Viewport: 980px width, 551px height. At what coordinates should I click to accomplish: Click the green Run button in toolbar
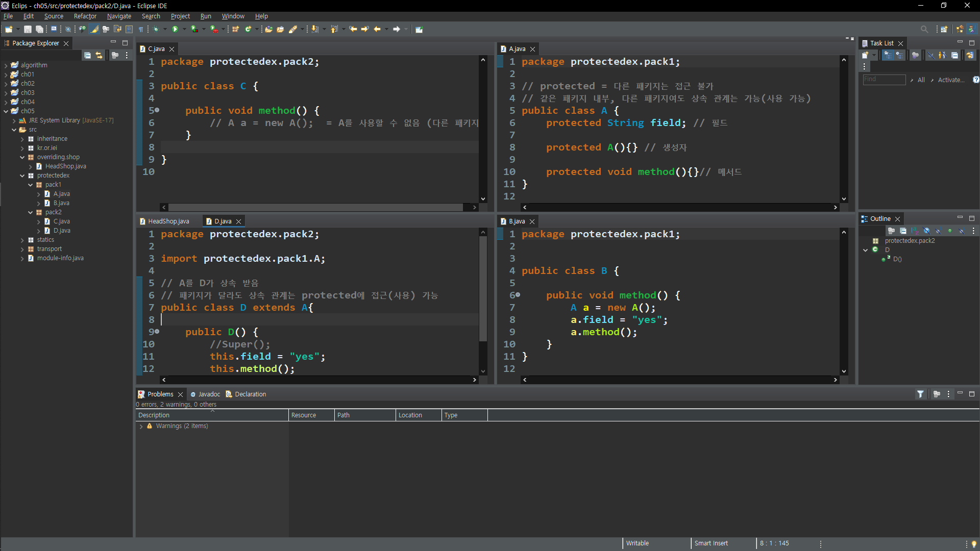175,29
